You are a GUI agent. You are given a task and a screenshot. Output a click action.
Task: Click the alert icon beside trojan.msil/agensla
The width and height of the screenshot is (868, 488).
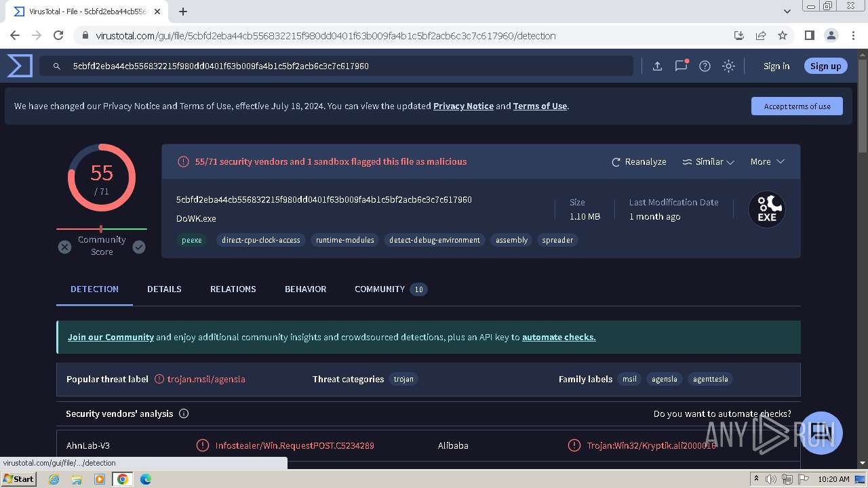pos(159,379)
